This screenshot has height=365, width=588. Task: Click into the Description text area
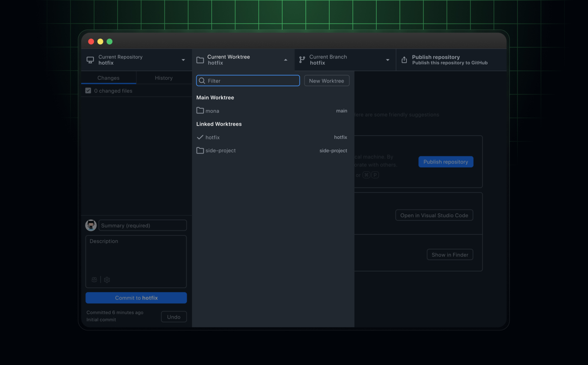[136, 261]
